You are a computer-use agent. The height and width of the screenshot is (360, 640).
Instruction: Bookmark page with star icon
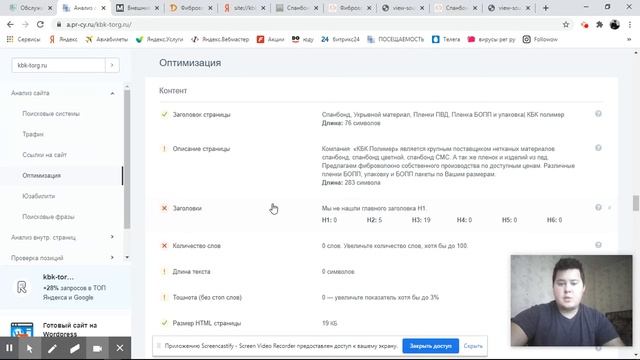[x=566, y=24]
